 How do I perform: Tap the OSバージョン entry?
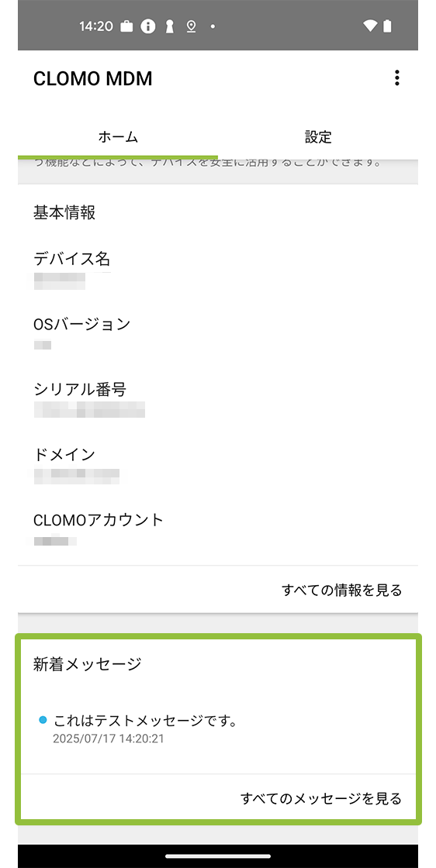[218, 334]
